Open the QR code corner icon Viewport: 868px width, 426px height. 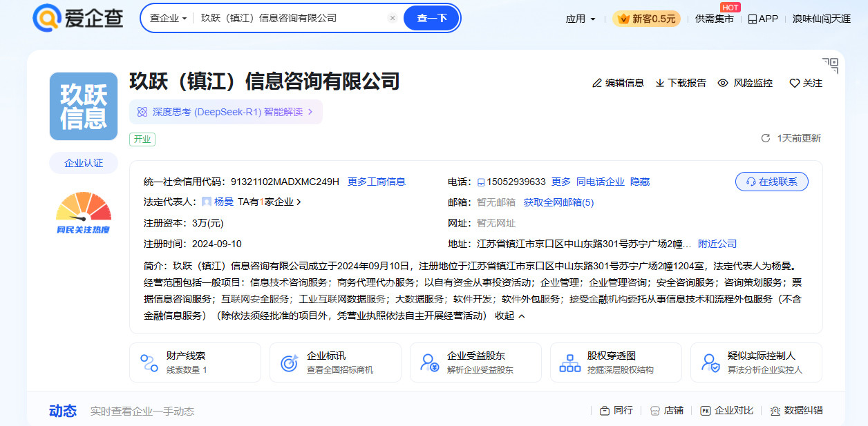(831, 66)
